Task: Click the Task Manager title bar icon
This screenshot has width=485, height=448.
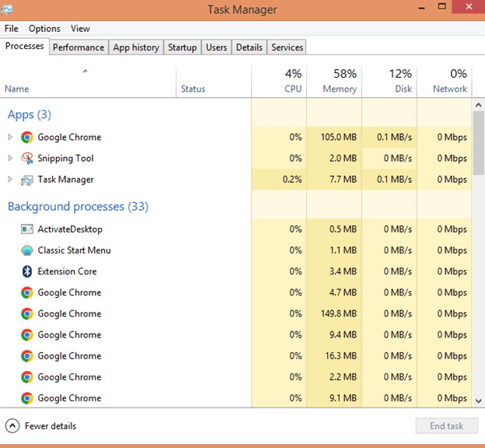Action: point(6,9)
